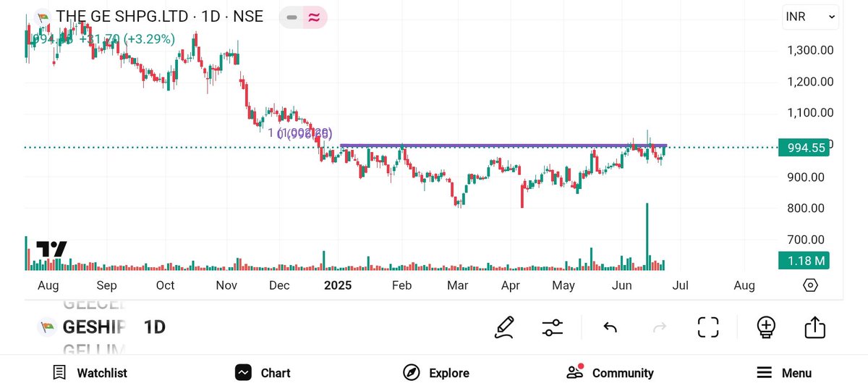Click the Nov label on time axis
Viewport: 868px width, 391px height.
point(226,285)
